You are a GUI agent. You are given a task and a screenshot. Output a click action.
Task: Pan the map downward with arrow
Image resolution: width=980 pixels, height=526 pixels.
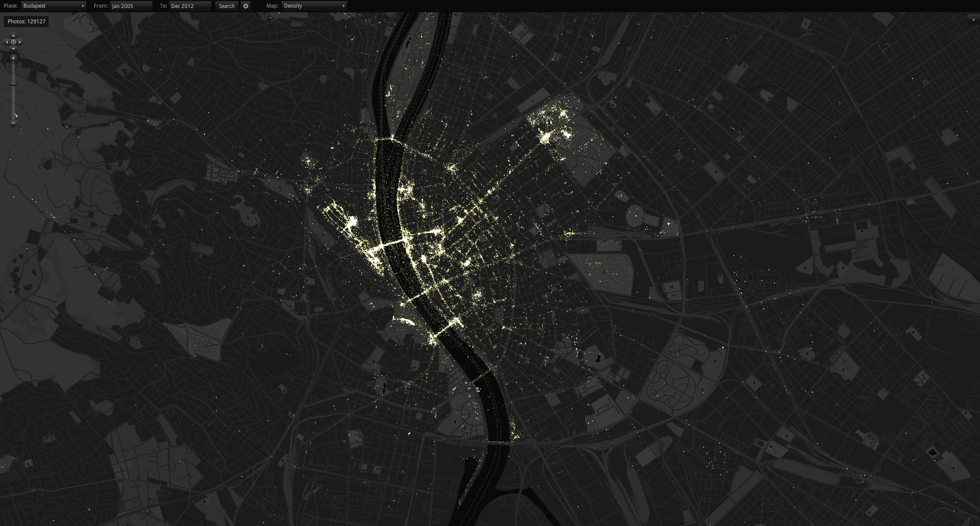13,49
